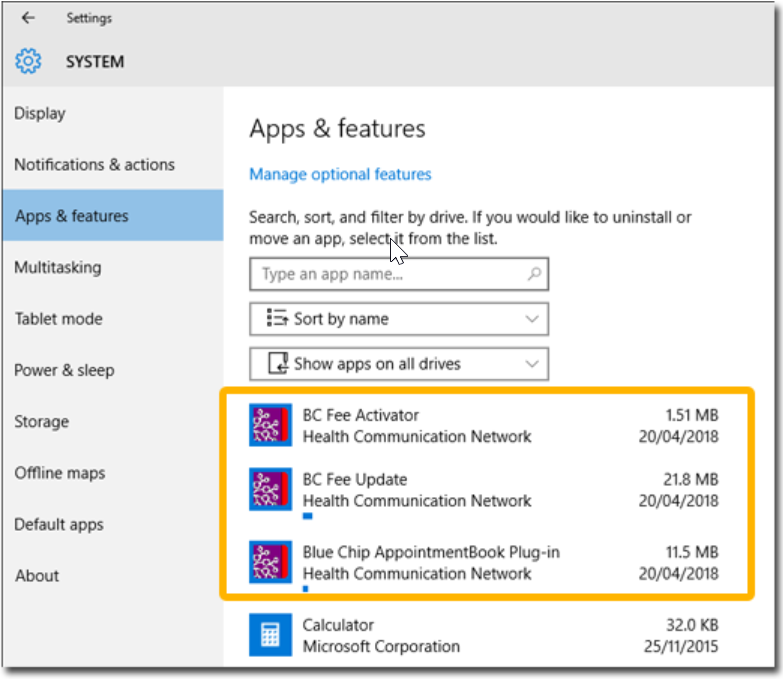Open Multitasking settings
The image size is (783, 690).
click(x=113, y=267)
